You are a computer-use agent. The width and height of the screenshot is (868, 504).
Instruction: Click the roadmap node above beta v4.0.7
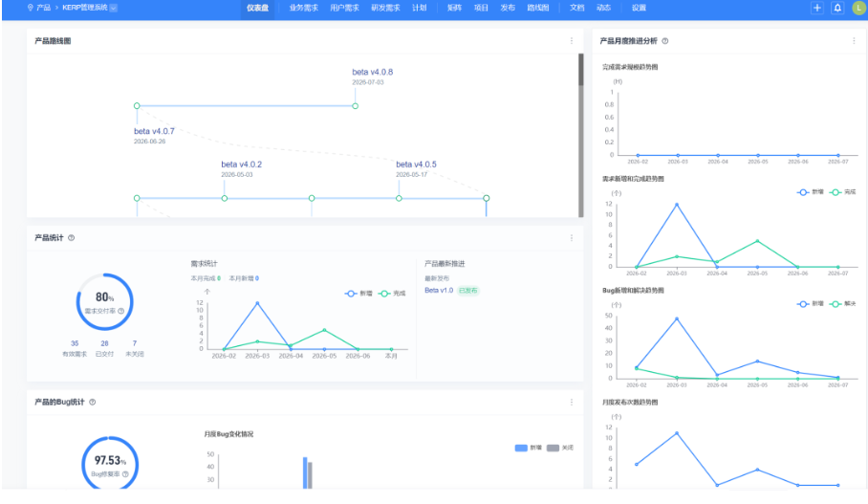[137, 106]
